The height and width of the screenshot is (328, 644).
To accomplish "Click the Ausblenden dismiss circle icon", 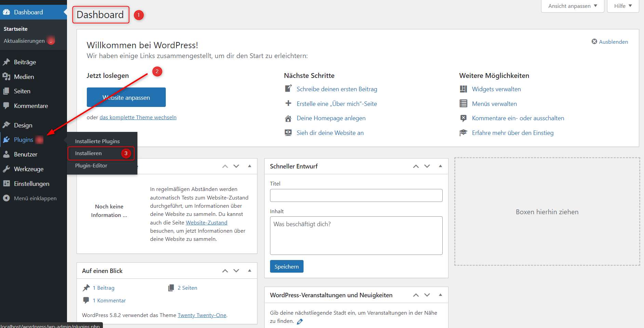I will click(594, 41).
